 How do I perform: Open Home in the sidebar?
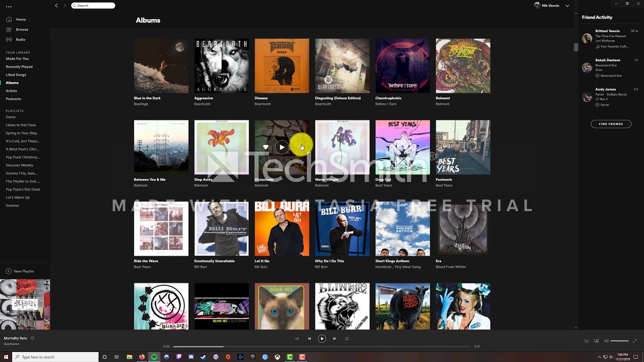pos(21,20)
